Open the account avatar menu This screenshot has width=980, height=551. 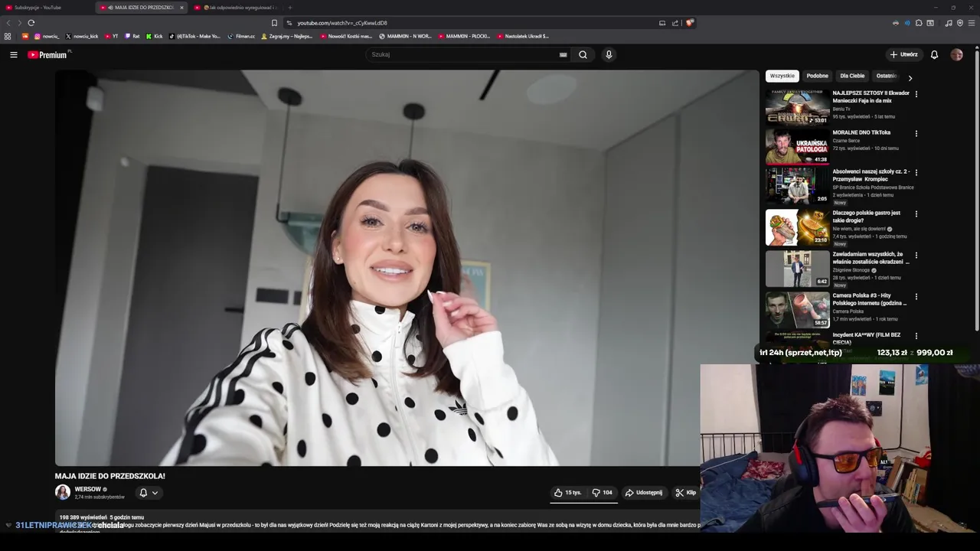coord(956,54)
